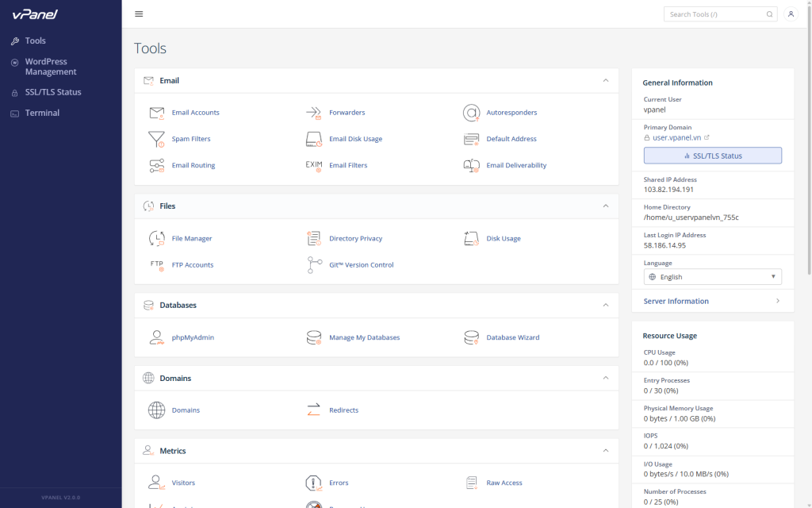Click the File Manager icon
The width and height of the screenshot is (812, 508).
[156, 238]
